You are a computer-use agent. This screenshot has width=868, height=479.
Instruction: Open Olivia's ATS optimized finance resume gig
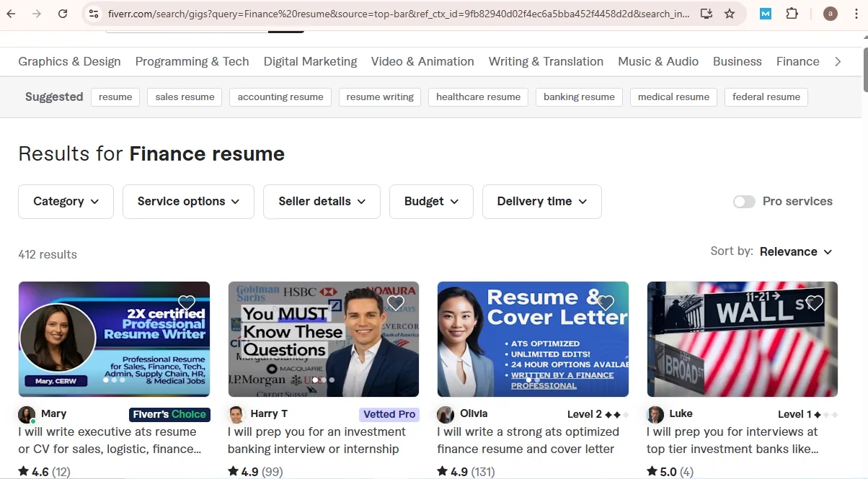tap(528, 440)
